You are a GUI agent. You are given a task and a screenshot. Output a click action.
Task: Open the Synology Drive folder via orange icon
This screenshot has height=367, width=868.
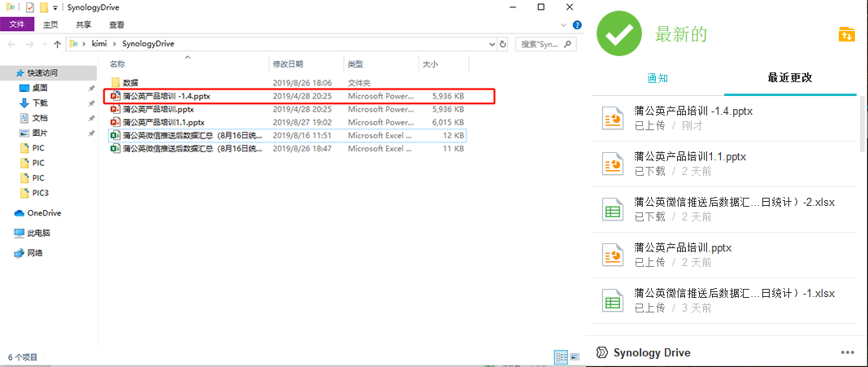coord(847,34)
